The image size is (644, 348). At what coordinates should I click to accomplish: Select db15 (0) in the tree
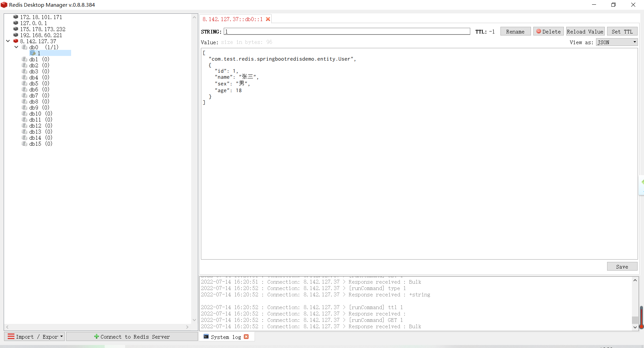click(41, 144)
